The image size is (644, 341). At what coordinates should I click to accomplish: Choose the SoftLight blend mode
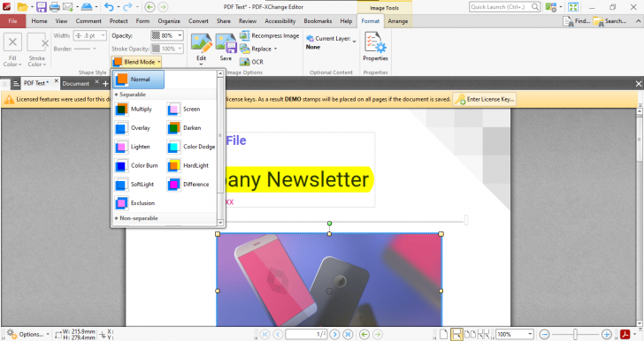tap(134, 185)
